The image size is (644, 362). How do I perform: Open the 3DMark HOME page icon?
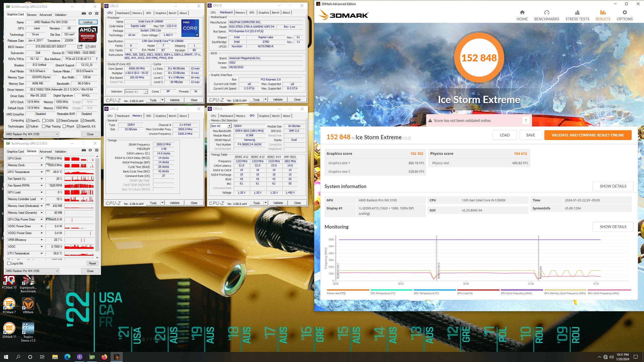522,12
